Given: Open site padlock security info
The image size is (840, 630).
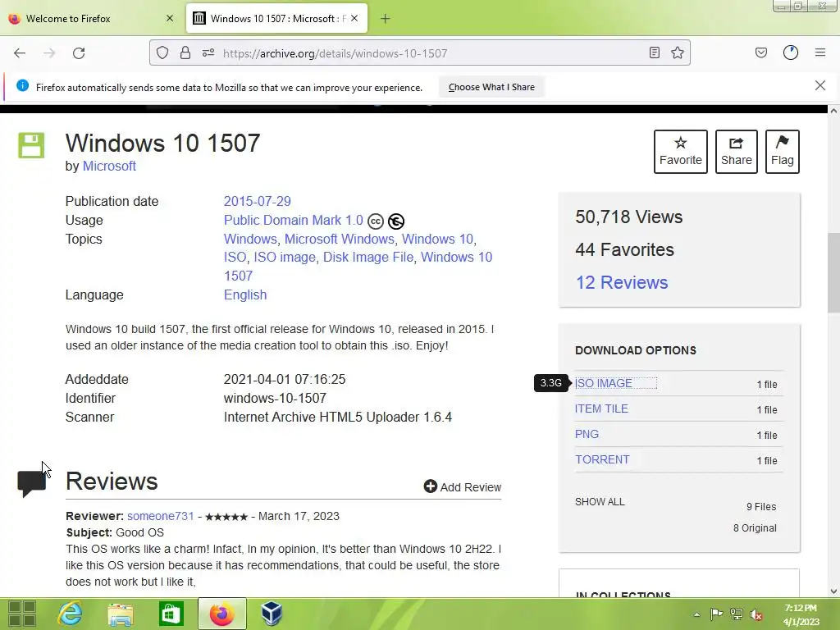Looking at the screenshot, I should (185, 52).
